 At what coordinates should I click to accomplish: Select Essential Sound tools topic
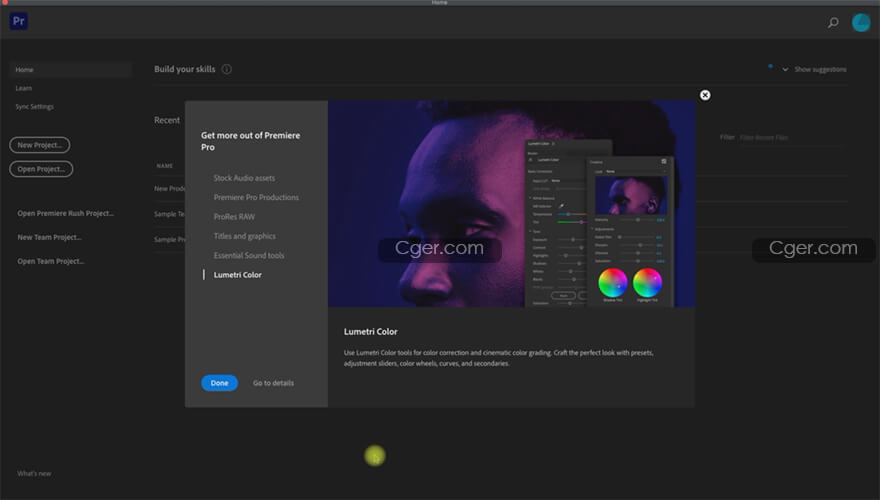(249, 255)
